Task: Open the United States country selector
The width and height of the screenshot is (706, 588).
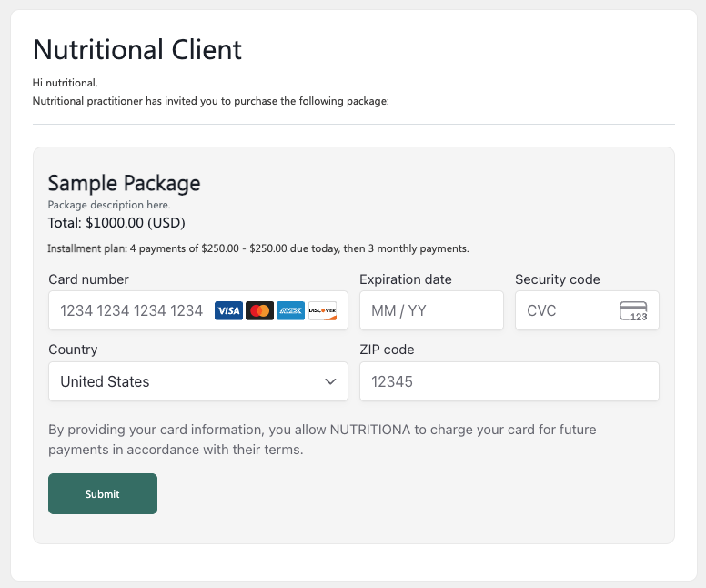Action: click(198, 381)
